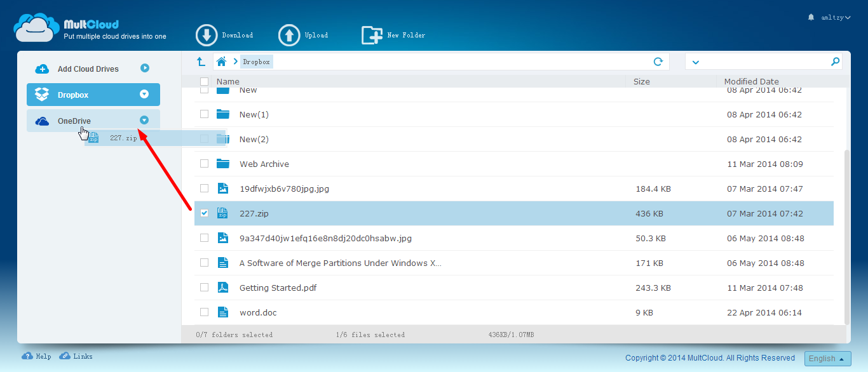Go up one directory level
Viewport: 868px width, 372px height.
pos(201,62)
